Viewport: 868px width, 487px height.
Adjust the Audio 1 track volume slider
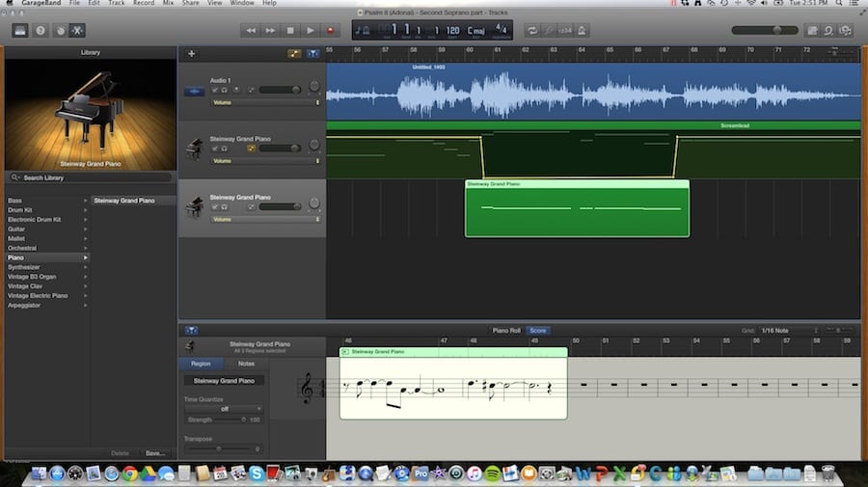point(280,90)
